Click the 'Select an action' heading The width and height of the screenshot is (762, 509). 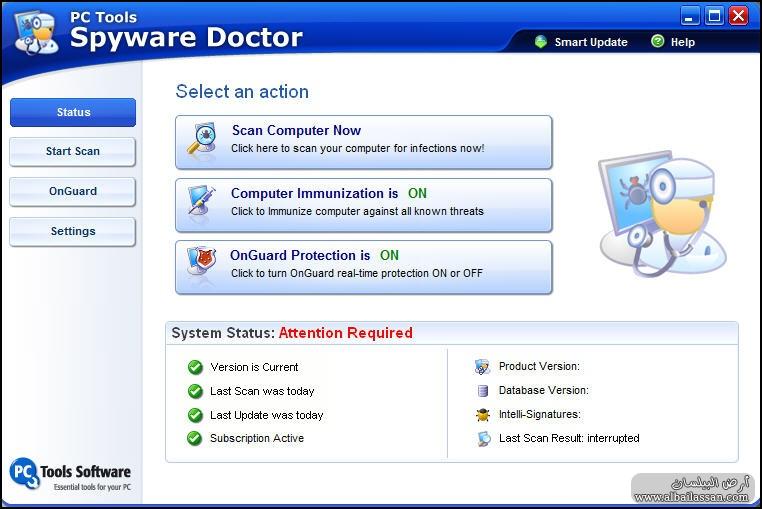(x=242, y=92)
